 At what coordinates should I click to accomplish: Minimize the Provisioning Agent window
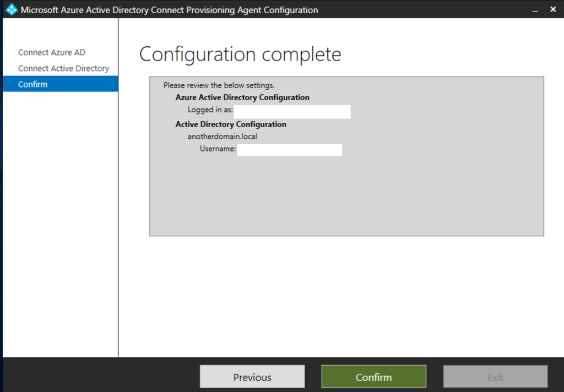tap(535, 10)
